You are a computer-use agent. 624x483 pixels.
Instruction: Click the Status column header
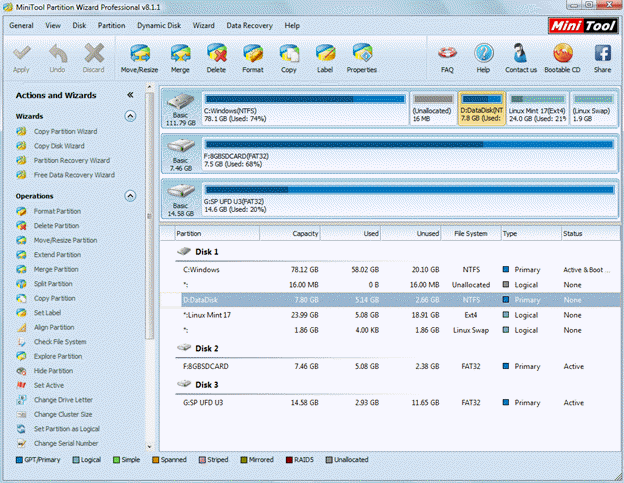590,234
